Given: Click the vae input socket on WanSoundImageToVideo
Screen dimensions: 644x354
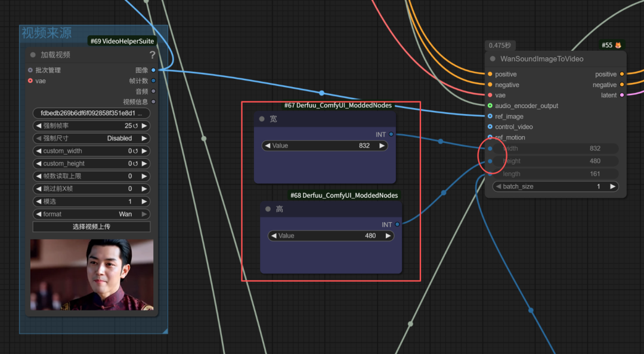Looking at the screenshot, I should point(490,96).
